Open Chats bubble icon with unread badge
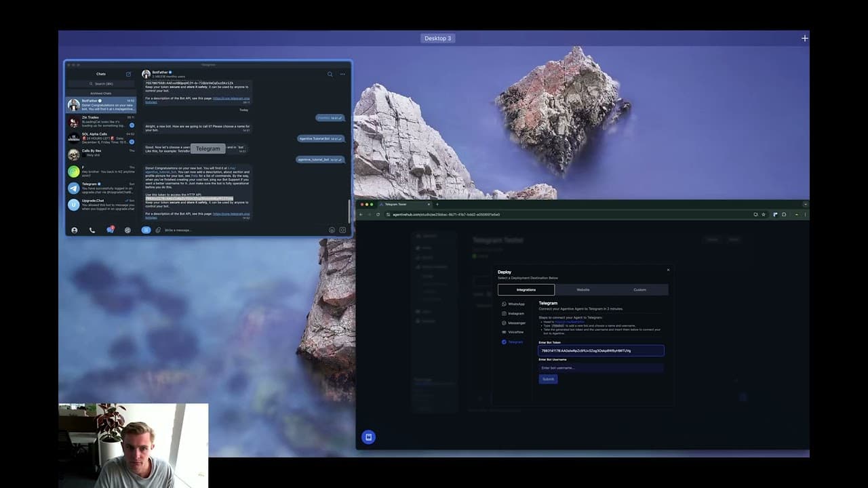Viewport: 868px width, 488px height. [x=110, y=230]
